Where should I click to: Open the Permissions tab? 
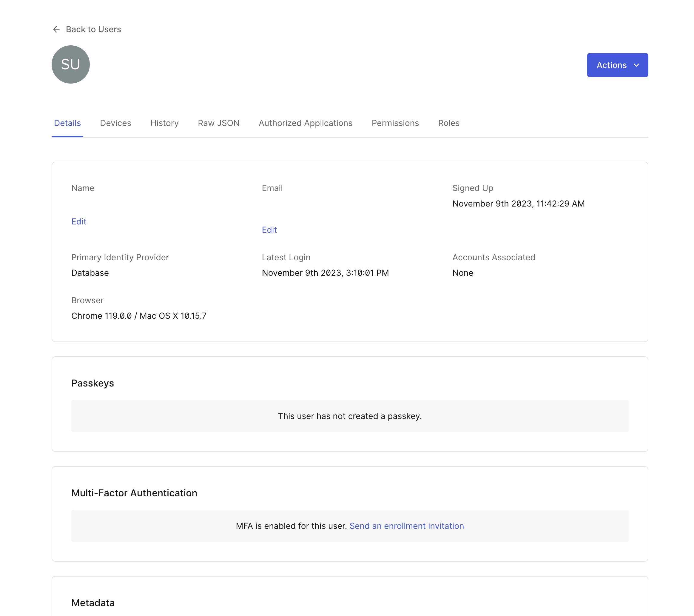395,123
